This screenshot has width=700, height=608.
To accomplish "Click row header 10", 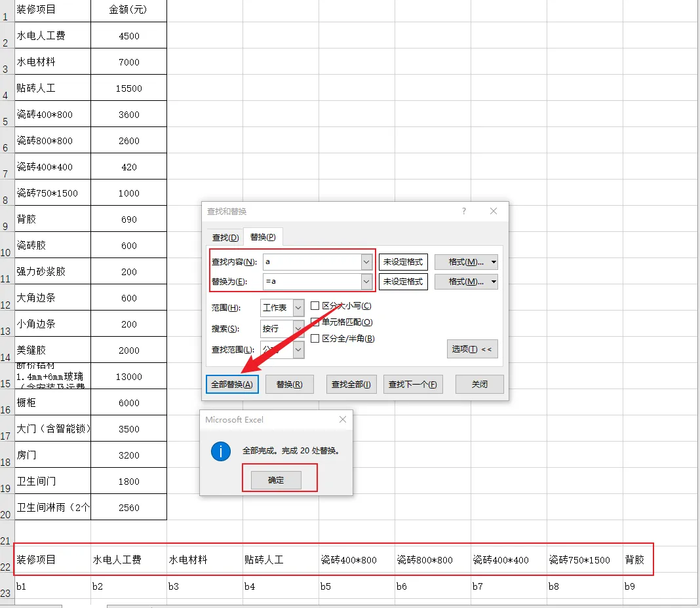I will (7, 245).
